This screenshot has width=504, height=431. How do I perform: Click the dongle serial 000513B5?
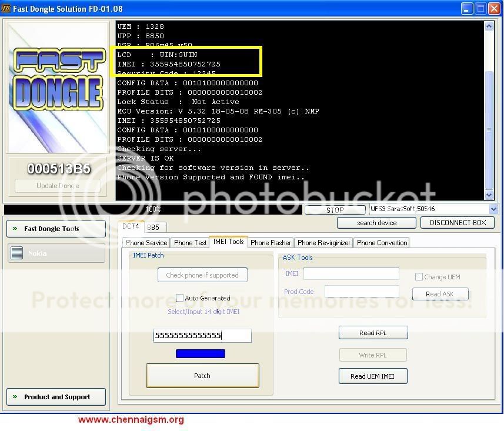(x=58, y=168)
